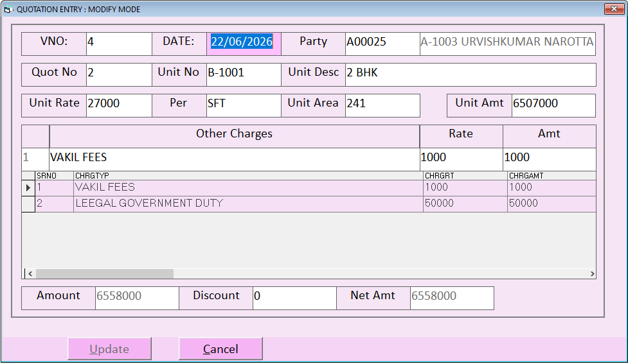The width and height of the screenshot is (628, 364).
Task: Click the Update button
Action: pos(109,349)
